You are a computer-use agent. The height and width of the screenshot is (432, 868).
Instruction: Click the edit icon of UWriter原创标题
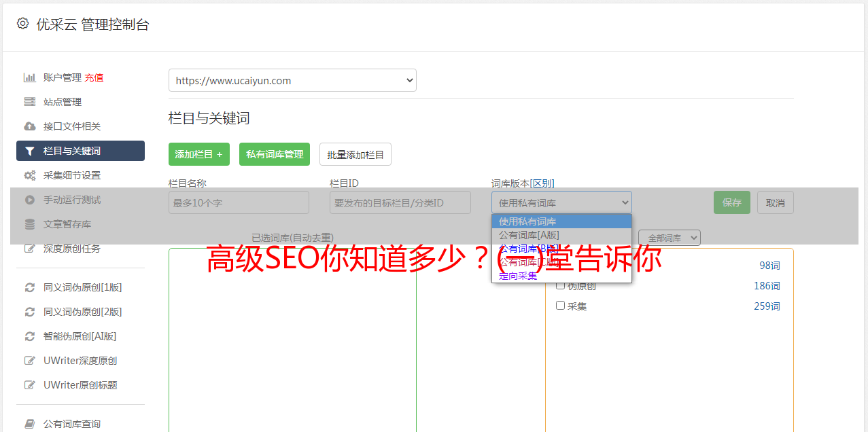tap(29, 385)
